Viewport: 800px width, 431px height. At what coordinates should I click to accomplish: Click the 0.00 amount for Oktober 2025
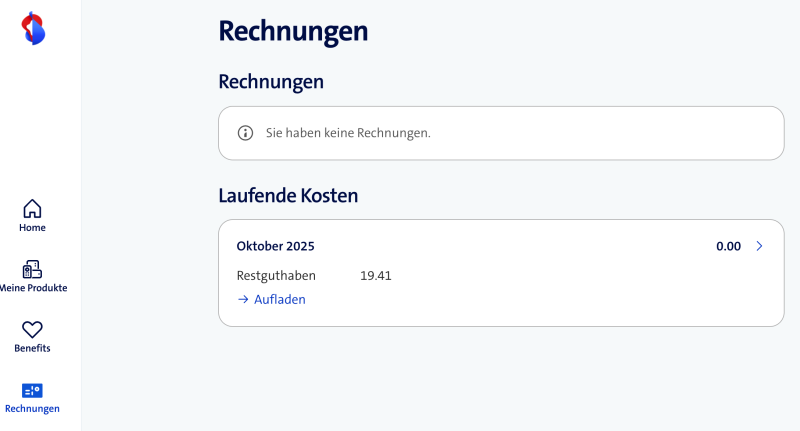click(x=728, y=246)
